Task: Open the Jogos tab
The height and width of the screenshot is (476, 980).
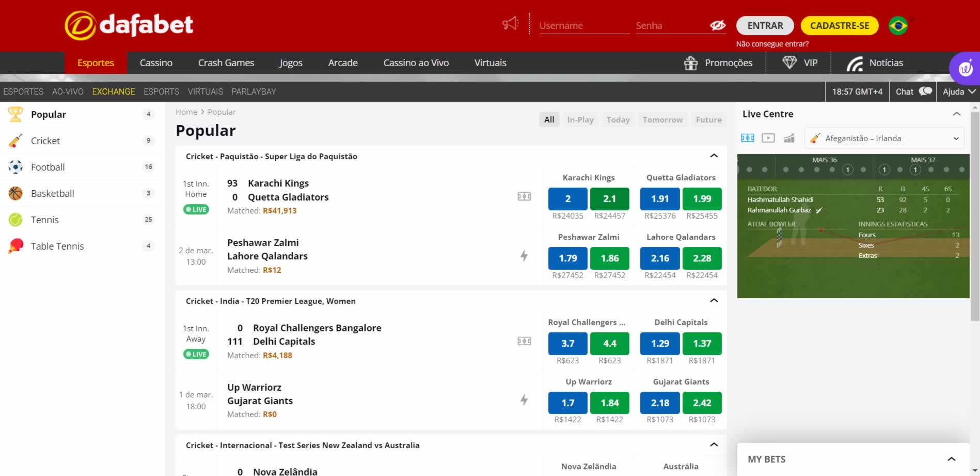Action: [x=291, y=63]
